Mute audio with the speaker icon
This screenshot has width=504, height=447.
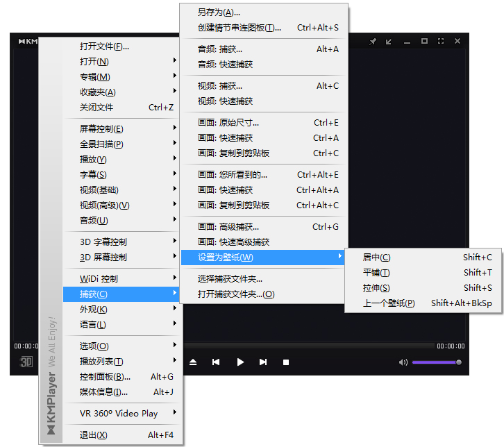(403, 362)
